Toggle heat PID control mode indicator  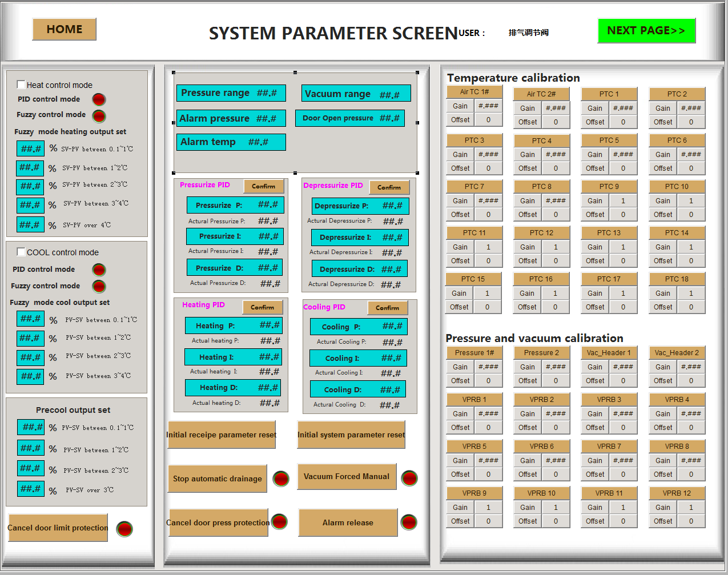point(99,99)
